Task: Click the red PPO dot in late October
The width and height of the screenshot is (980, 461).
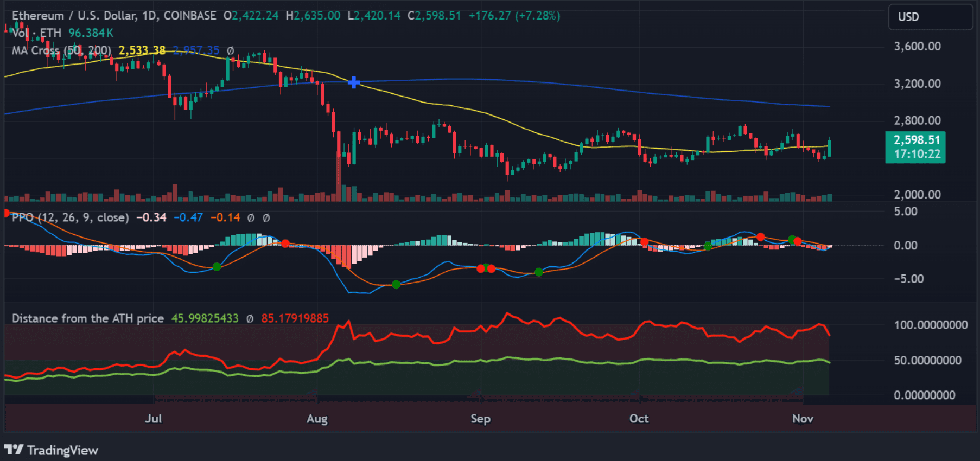Action: (x=761, y=237)
